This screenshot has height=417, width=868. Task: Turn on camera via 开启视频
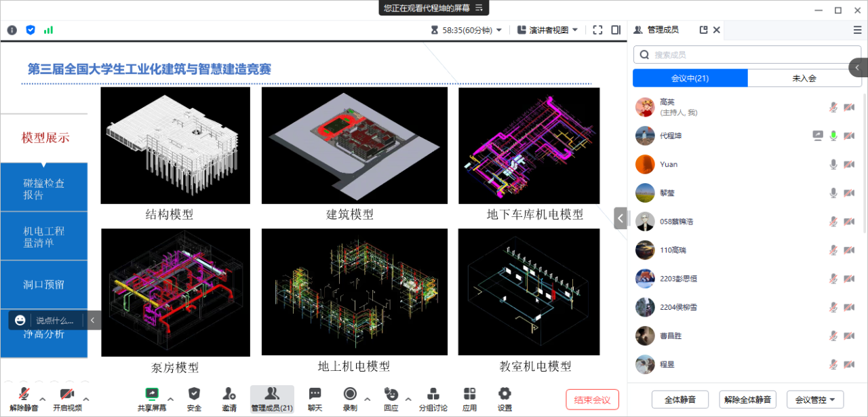tap(67, 399)
